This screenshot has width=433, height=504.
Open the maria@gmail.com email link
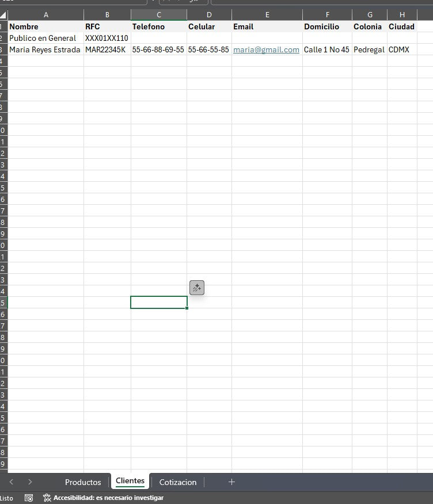point(266,50)
